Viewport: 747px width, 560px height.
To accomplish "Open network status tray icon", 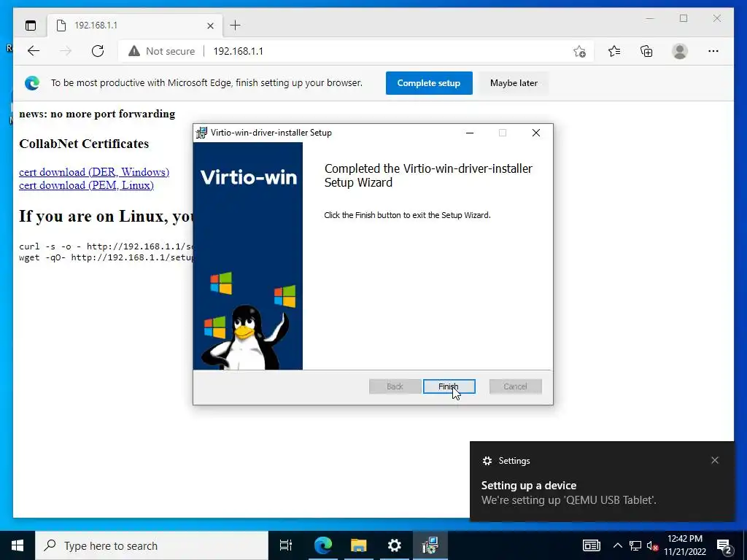I will [635, 545].
